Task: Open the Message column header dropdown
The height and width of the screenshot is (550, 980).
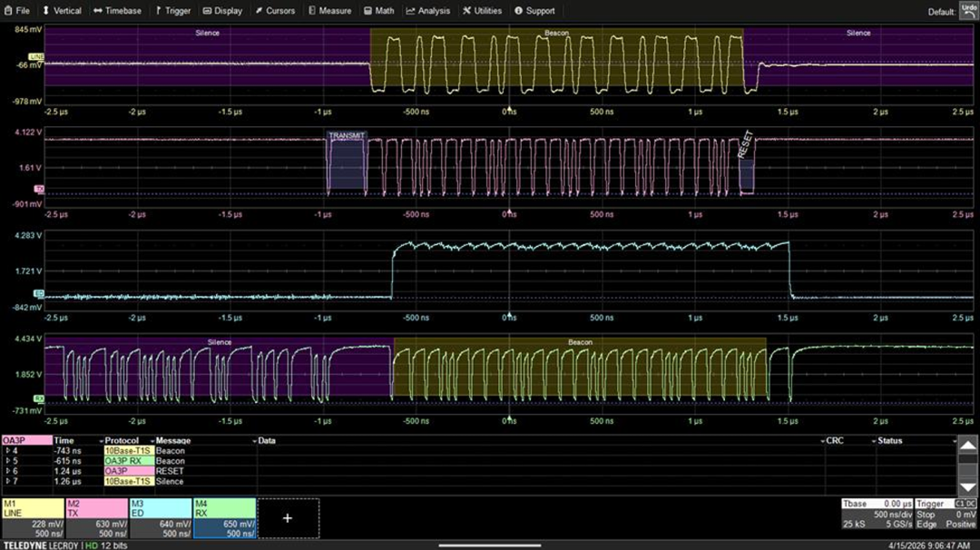Action: 254,441
